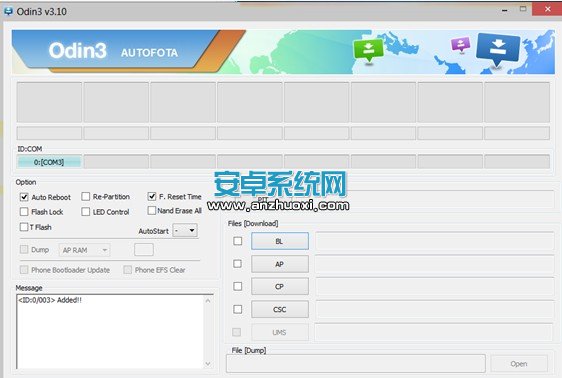Click the CSC file button

[280, 309]
